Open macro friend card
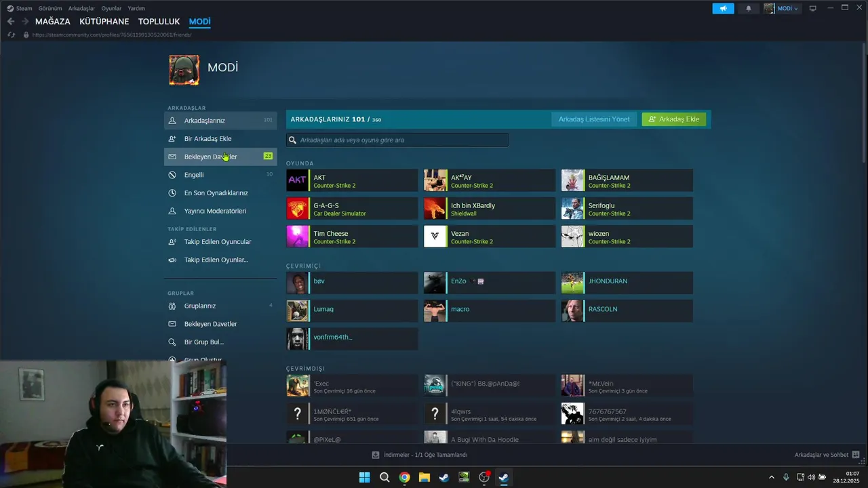The width and height of the screenshot is (868, 488). [490, 311]
